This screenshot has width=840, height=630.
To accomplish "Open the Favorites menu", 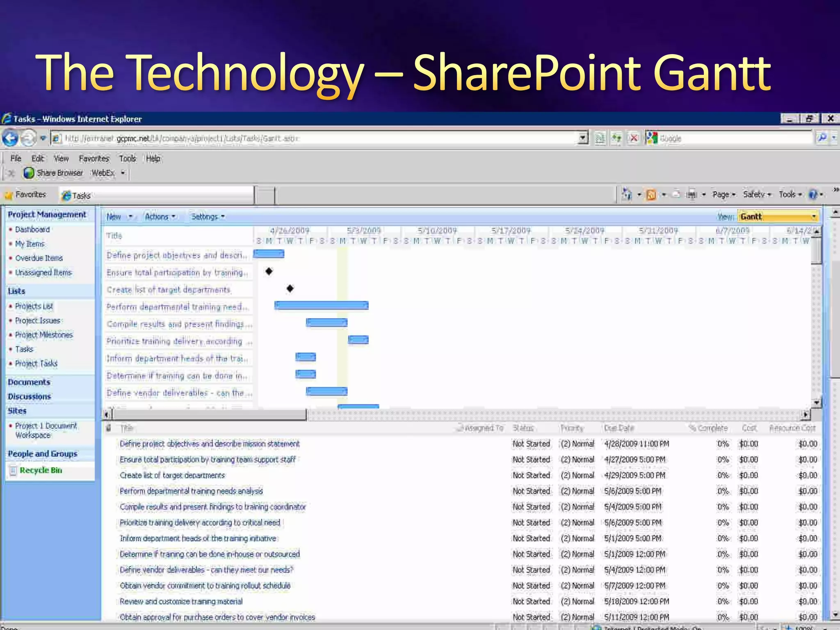I will coord(94,158).
